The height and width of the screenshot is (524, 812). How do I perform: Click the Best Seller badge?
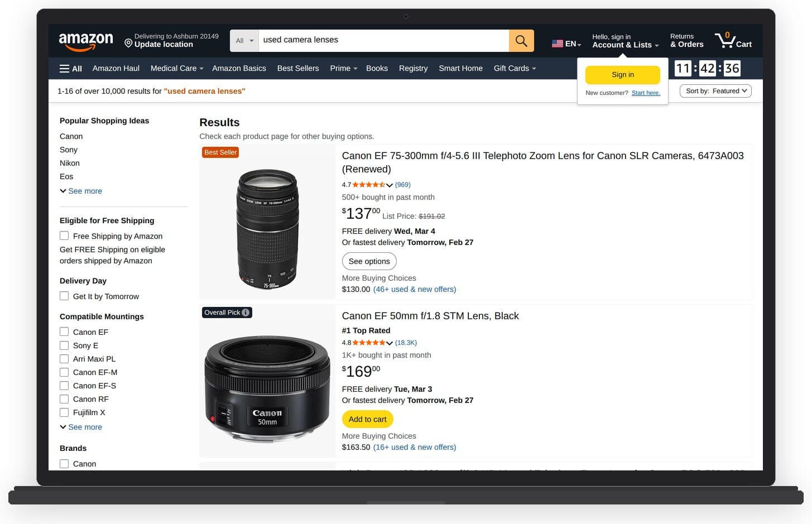(220, 152)
